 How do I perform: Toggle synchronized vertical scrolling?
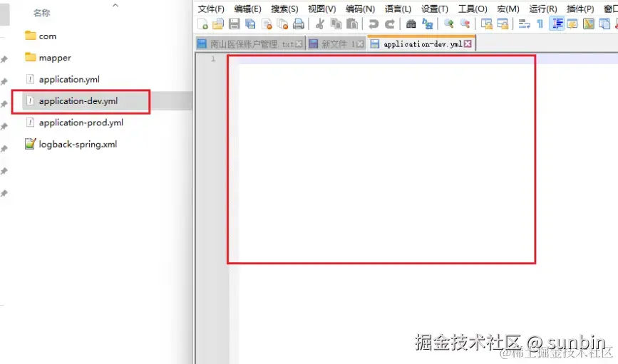486,24
